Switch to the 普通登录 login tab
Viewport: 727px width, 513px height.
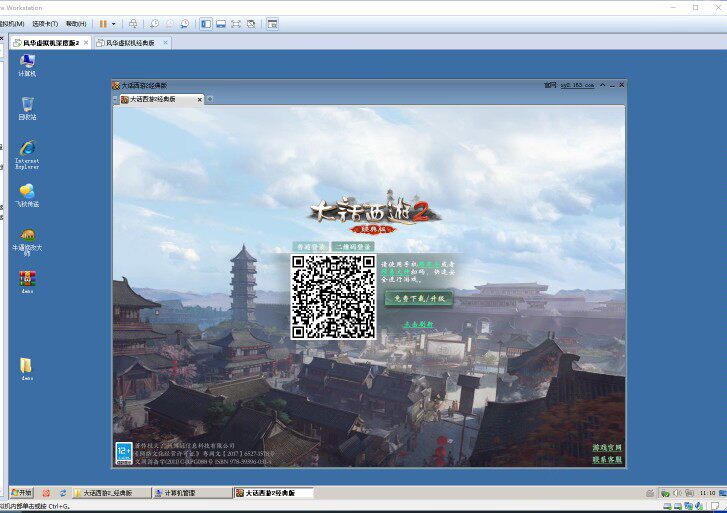(311, 247)
